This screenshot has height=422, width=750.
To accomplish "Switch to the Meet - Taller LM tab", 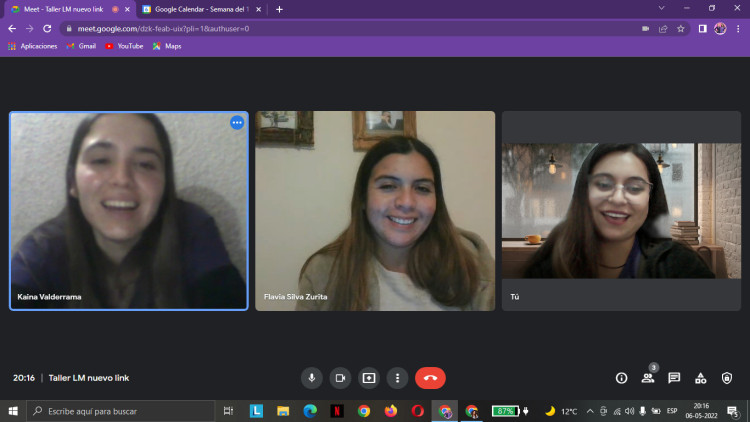I will coord(63,9).
